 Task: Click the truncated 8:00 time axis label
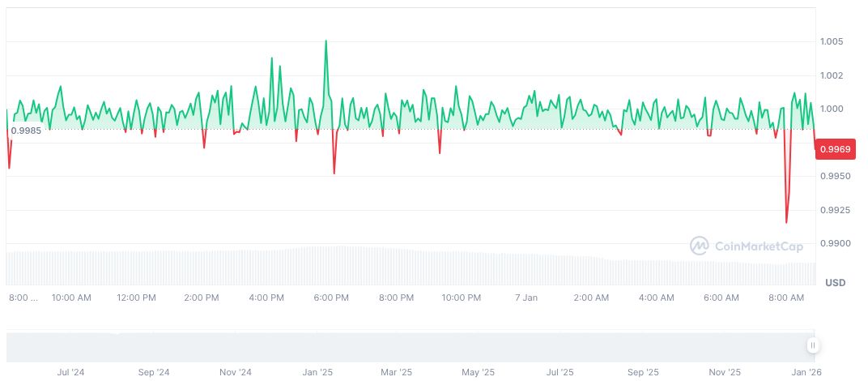point(23,298)
